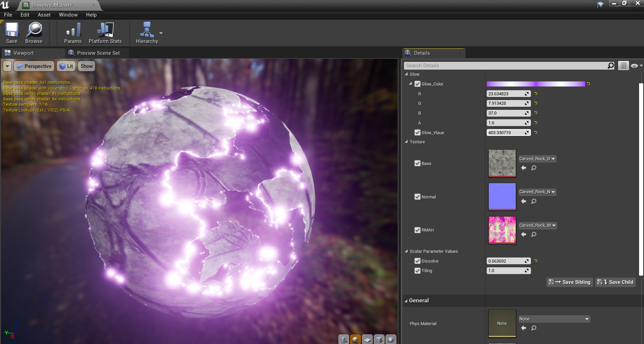The height and width of the screenshot is (344, 644).
Task: Collapse the Scalar Parameter Values section
Action: click(x=407, y=251)
